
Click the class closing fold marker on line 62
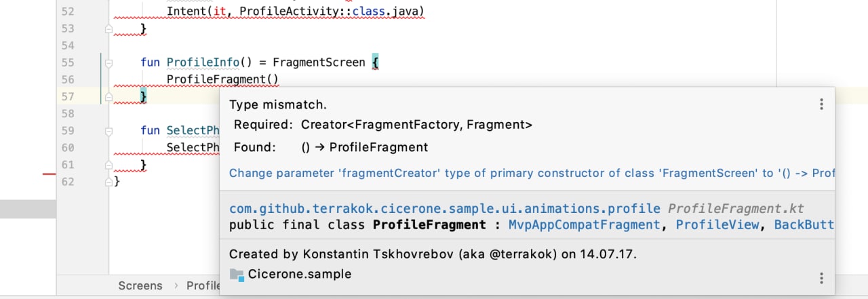coord(108,182)
